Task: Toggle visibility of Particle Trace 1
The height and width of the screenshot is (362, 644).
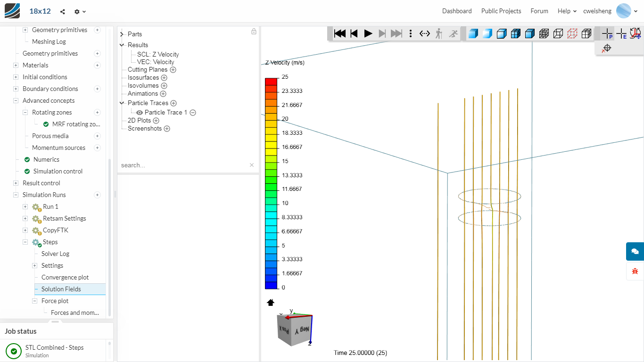Action: click(140, 113)
